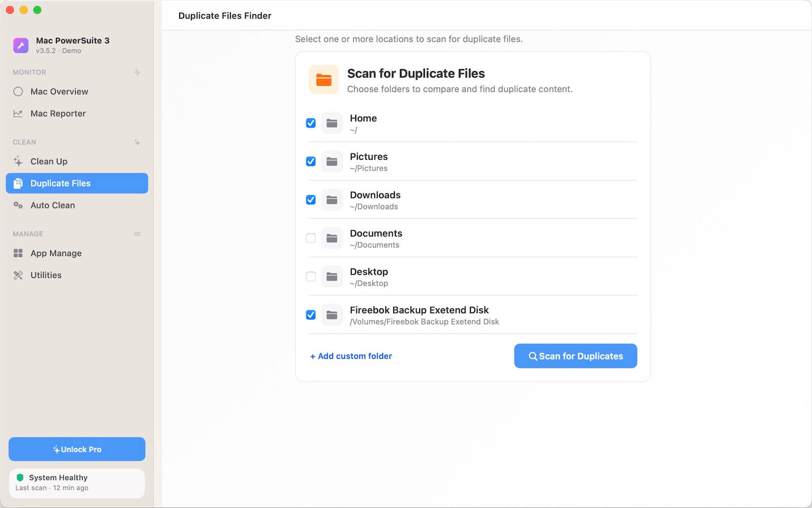The height and width of the screenshot is (508, 812).
Task: Select the ~/Downloads path text
Action: [x=374, y=207]
